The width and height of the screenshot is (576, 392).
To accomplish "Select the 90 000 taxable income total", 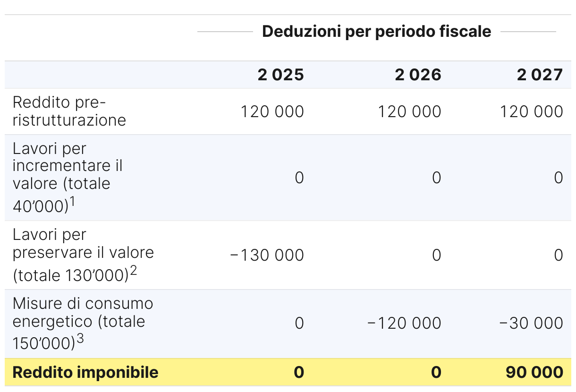I will click(534, 372).
